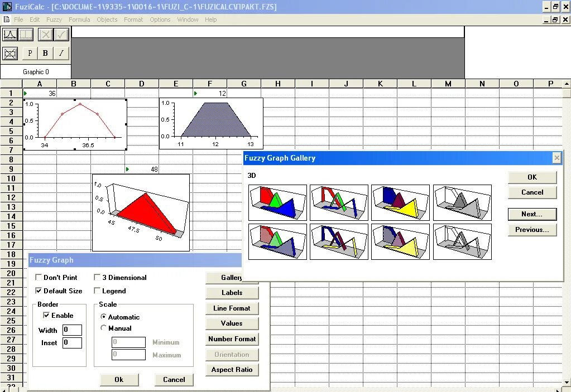The image size is (571, 392).
Task: Click Ok in the Fuzzy Graph dialog
Action: [x=119, y=380]
